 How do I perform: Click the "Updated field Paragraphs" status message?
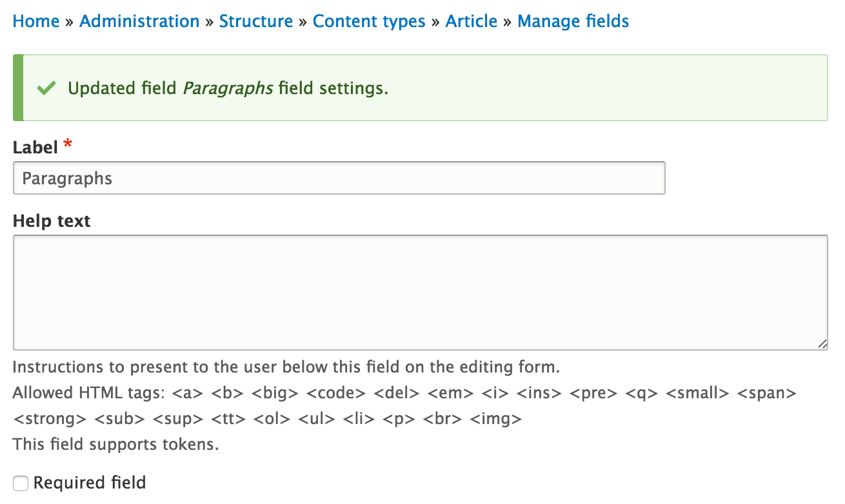(x=228, y=88)
